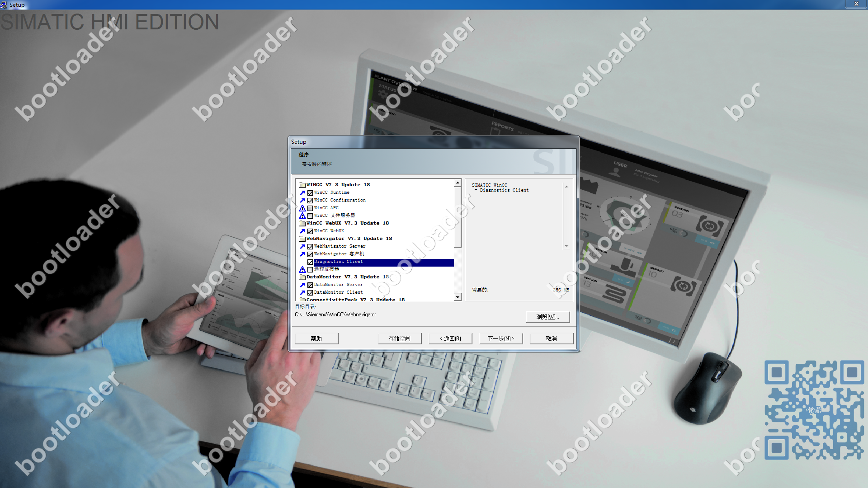Click the 帮助 help button
868x488 pixels.
coord(316,338)
